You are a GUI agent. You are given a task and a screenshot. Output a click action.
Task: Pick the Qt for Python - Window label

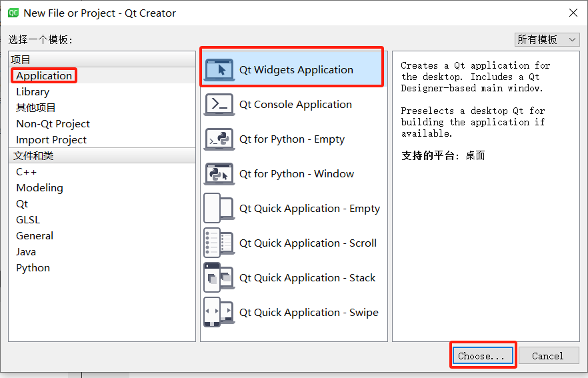click(x=297, y=173)
